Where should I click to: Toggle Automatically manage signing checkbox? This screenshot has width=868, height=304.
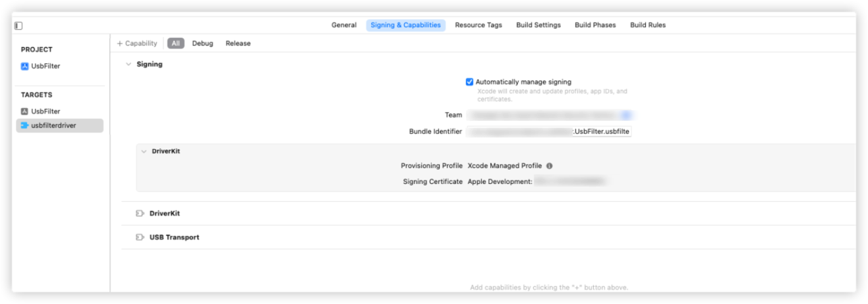coord(469,82)
